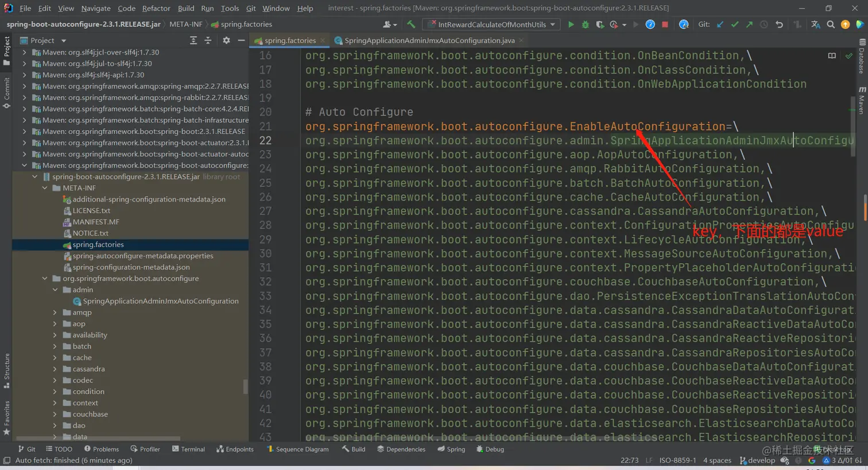This screenshot has width=868, height=470.
Task: Toggle reader mode icon in editor
Action: pyautogui.click(x=832, y=56)
